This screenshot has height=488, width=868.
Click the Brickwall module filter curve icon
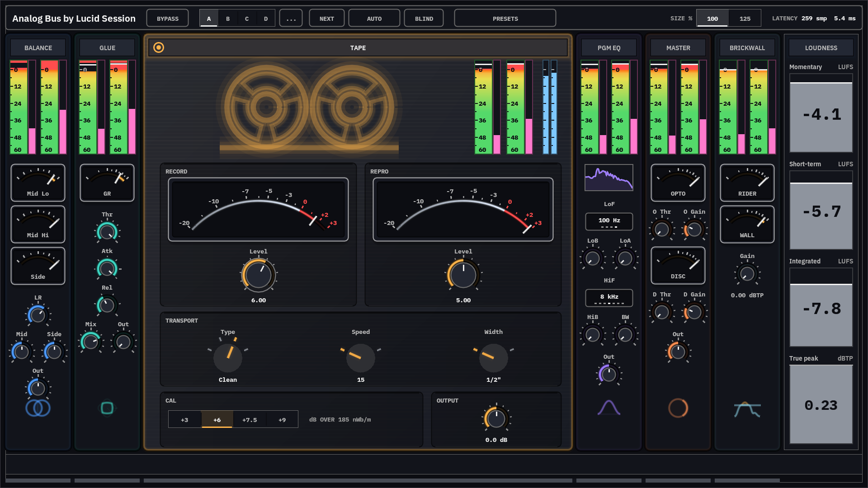[747, 409]
